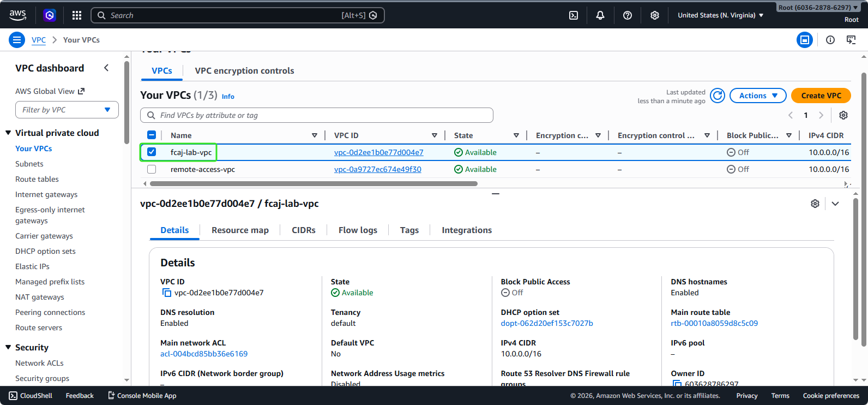This screenshot has width=868, height=405.
Task: Click the top AWS Search box
Action: pos(238,15)
